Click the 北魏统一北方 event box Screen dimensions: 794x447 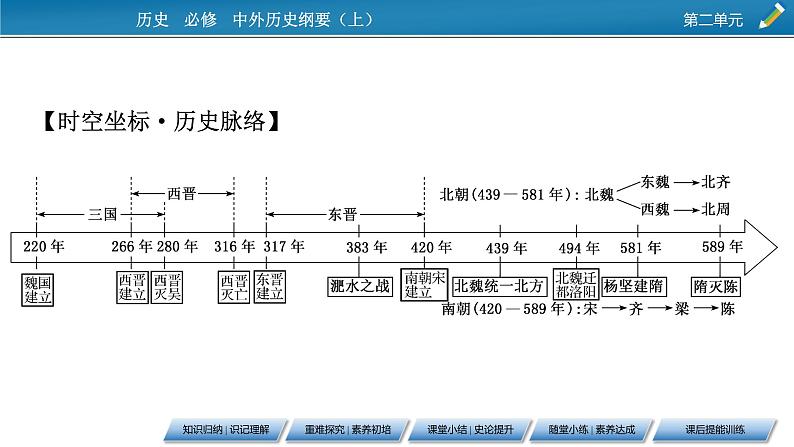tap(499, 287)
